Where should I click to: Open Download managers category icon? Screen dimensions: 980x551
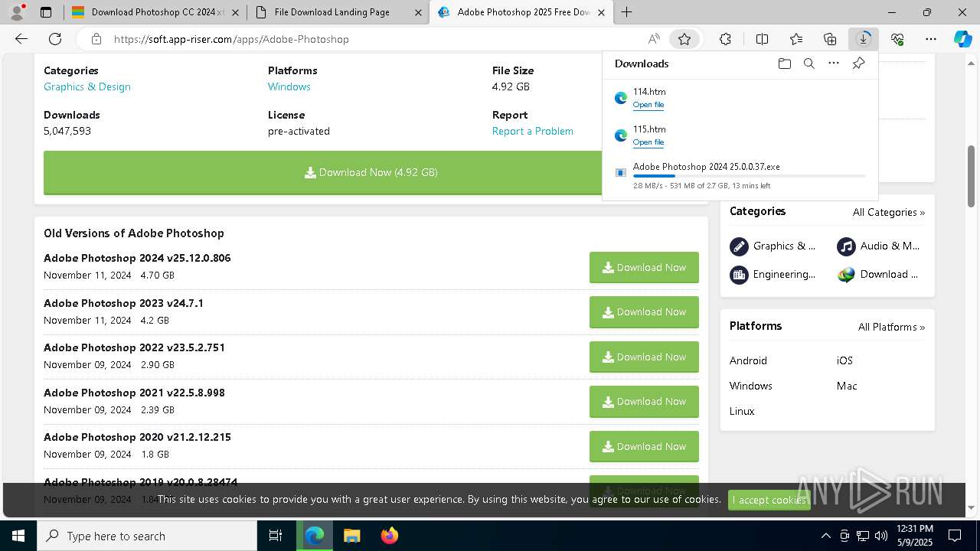pyautogui.click(x=846, y=275)
